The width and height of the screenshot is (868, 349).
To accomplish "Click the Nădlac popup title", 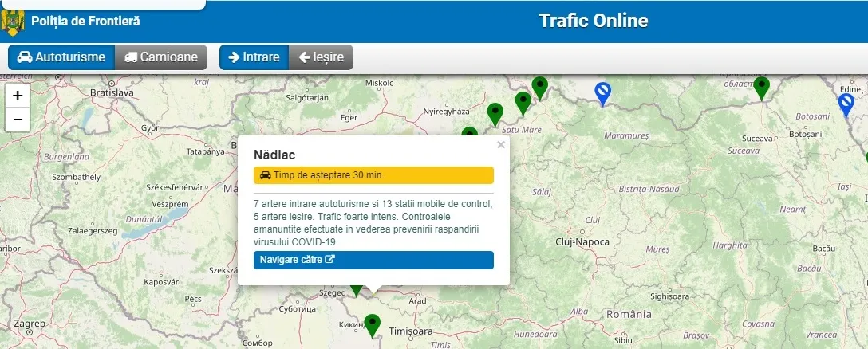I will click(274, 155).
